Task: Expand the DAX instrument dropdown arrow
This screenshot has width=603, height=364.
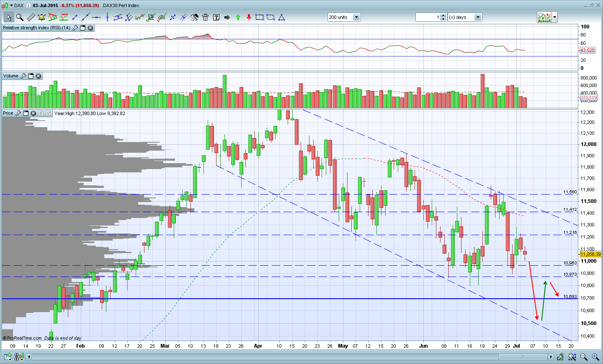Action: coord(11,5)
